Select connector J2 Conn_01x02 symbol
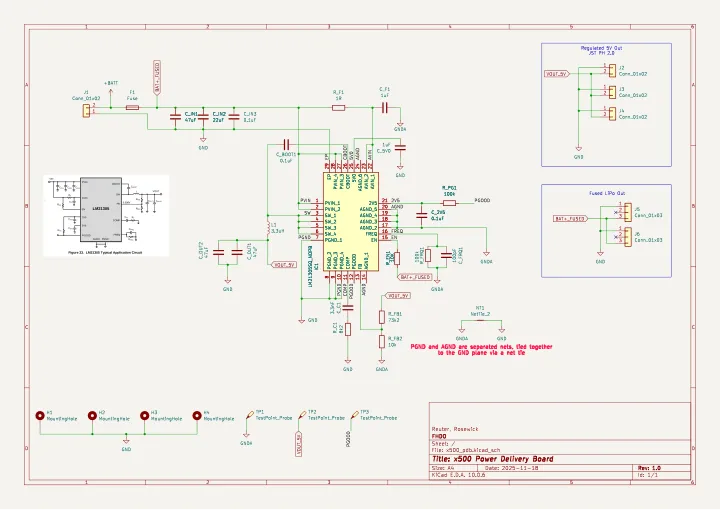Image resolution: width=720 pixels, height=510 pixels. coord(612,70)
